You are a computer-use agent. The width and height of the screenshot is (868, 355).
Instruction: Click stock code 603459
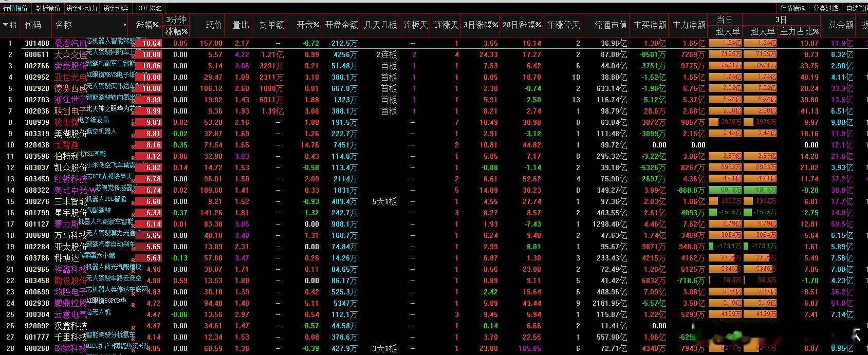pos(37,179)
